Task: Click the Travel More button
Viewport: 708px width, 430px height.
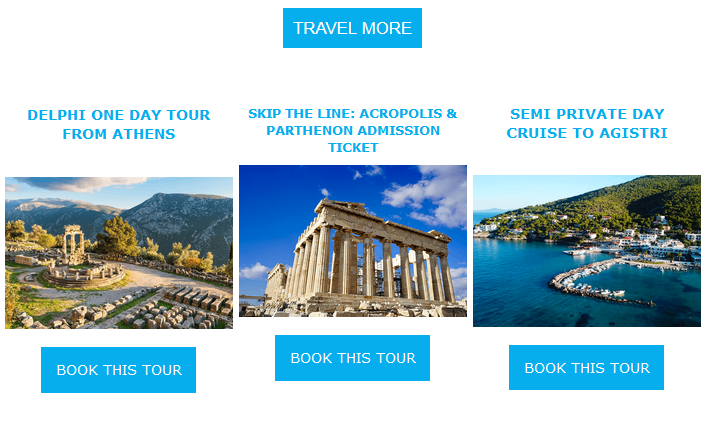Action: pyautogui.click(x=352, y=28)
